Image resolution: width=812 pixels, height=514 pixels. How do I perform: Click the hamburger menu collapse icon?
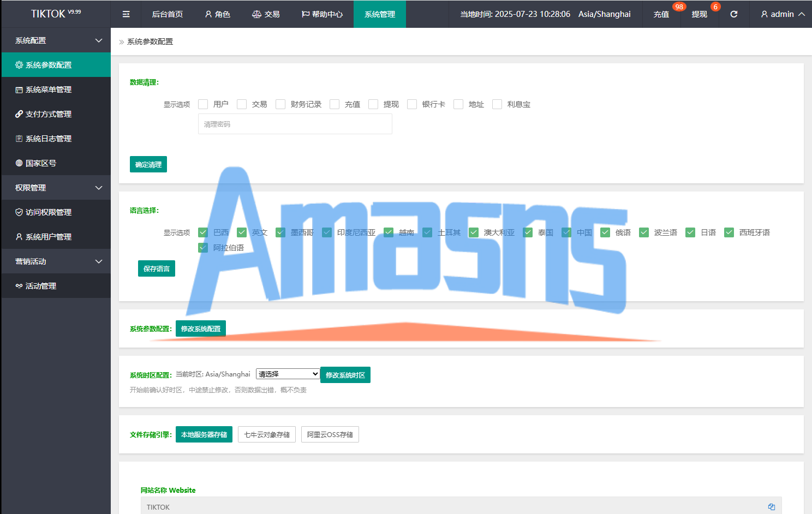coord(126,14)
